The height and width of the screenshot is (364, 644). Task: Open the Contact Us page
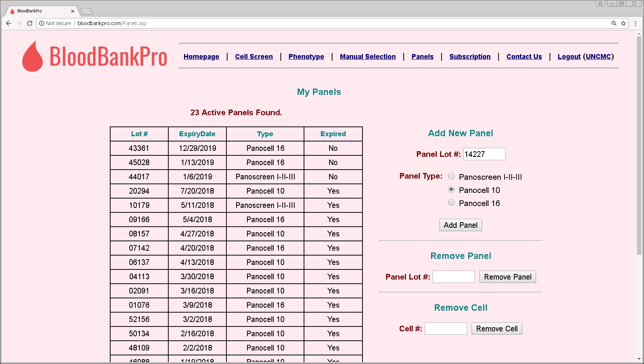[524, 57]
